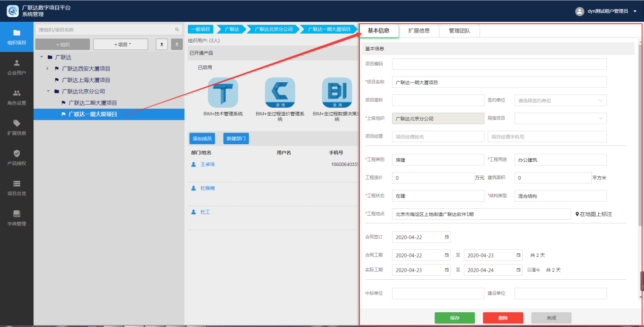Click the detail panel vertical scrollbar
This screenshot has height=327, width=644.
coord(640,135)
